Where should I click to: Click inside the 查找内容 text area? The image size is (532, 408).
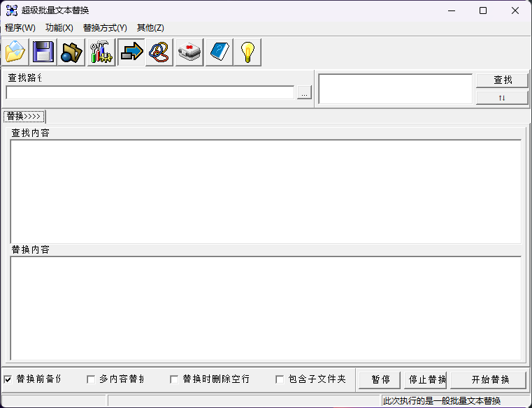click(266, 191)
